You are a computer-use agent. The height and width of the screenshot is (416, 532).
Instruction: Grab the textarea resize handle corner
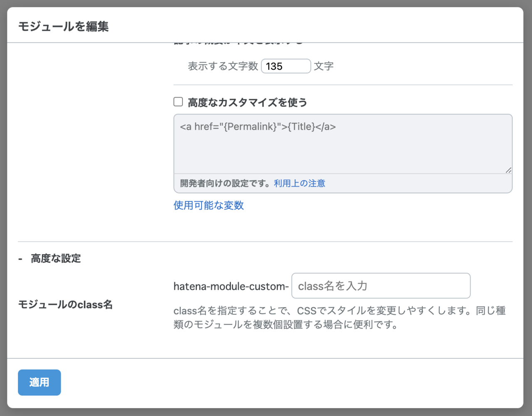[508, 170]
